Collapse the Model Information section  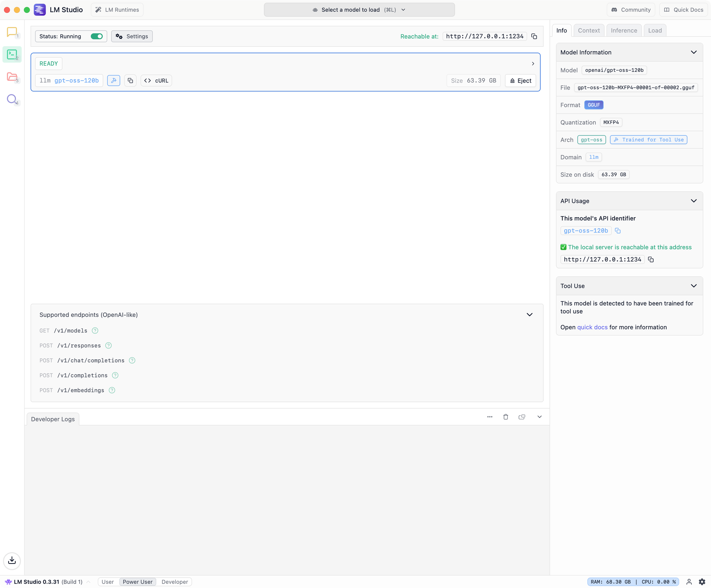[x=694, y=52]
